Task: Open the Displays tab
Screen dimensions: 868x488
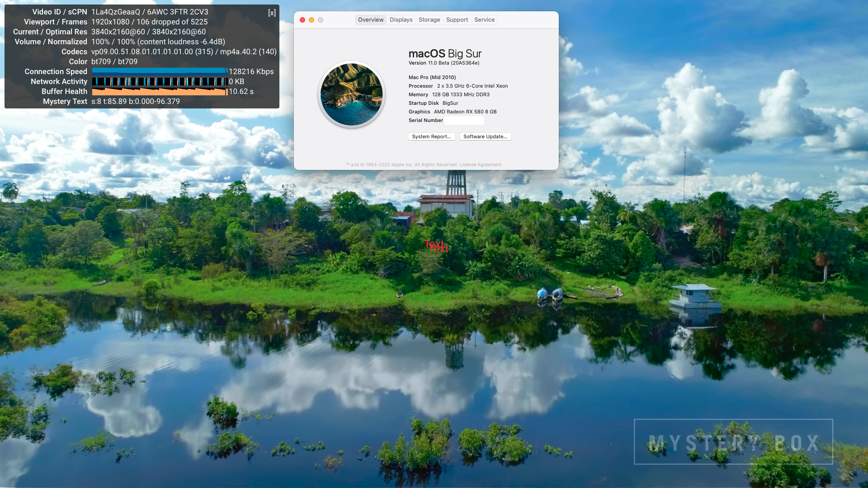Action: pyautogui.click(x=401, y=20)
